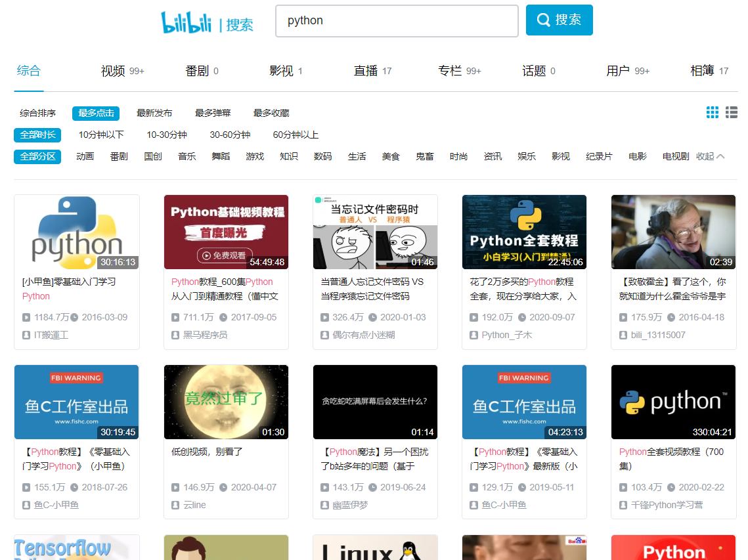Click clock icon beside 2017-09-05
This screenshot has height=560, width=748.
click(x=223, y=317)
